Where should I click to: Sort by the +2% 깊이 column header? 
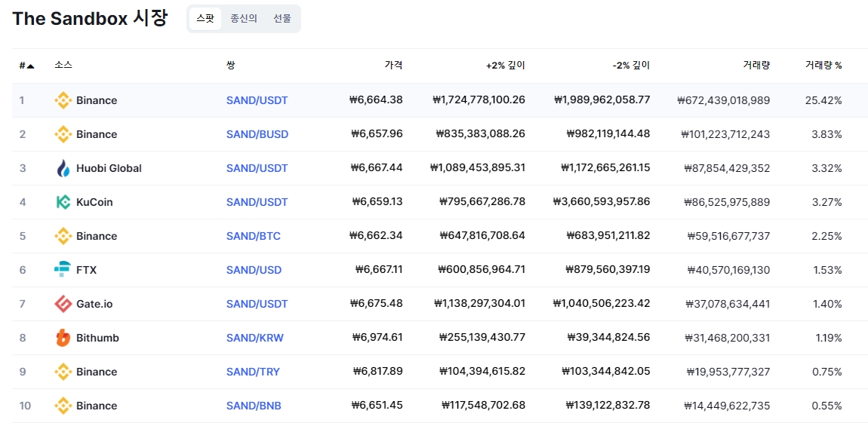pos(506,66)
